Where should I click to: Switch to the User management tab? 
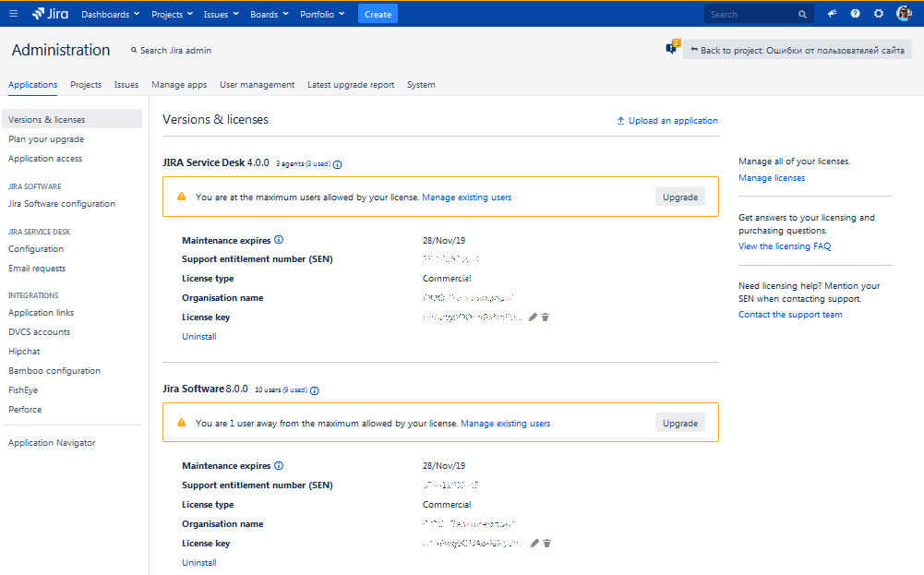tap(257, 85)
